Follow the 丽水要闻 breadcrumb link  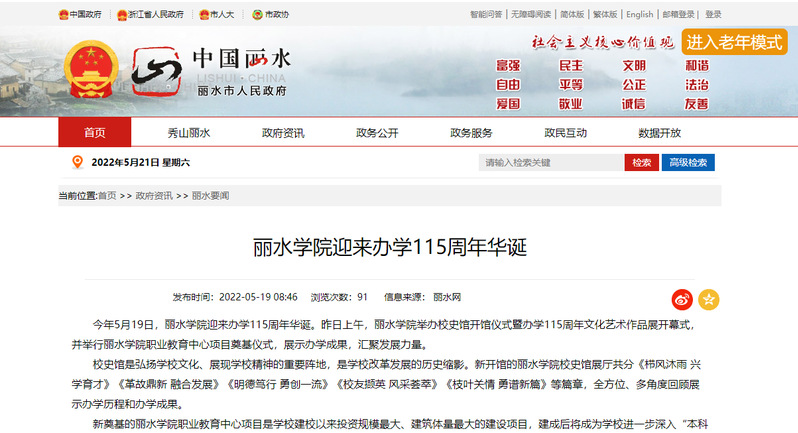(211, 196)
